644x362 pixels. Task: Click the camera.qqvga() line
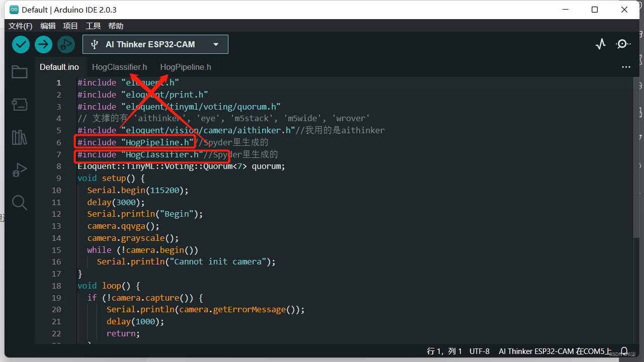pyautogui.click(x=123, y=226)
